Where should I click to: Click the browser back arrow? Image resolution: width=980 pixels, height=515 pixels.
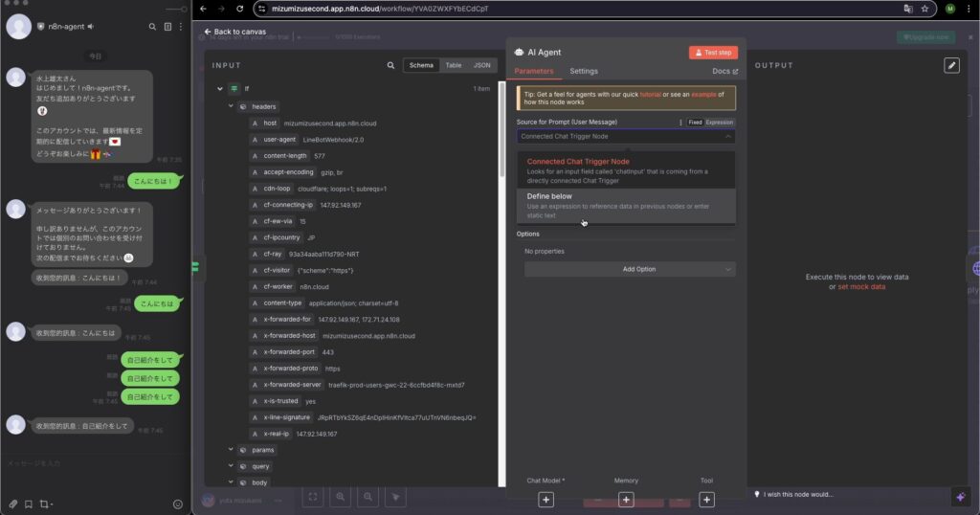point(203,9)
